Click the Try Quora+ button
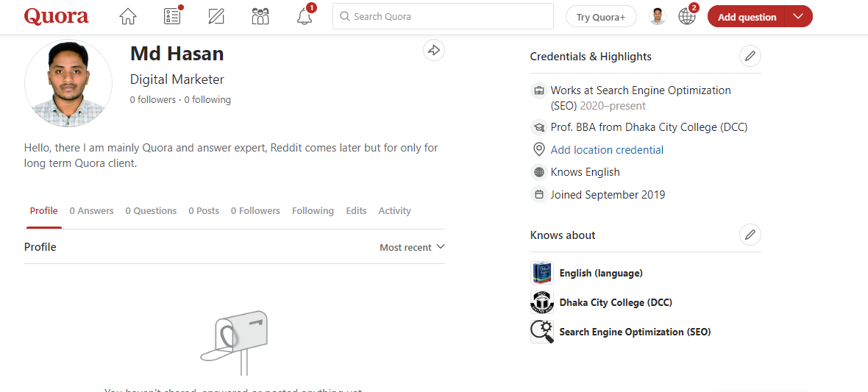Image resolution: width=868 pixels, height=392 pixels. (x=601, y=17)
